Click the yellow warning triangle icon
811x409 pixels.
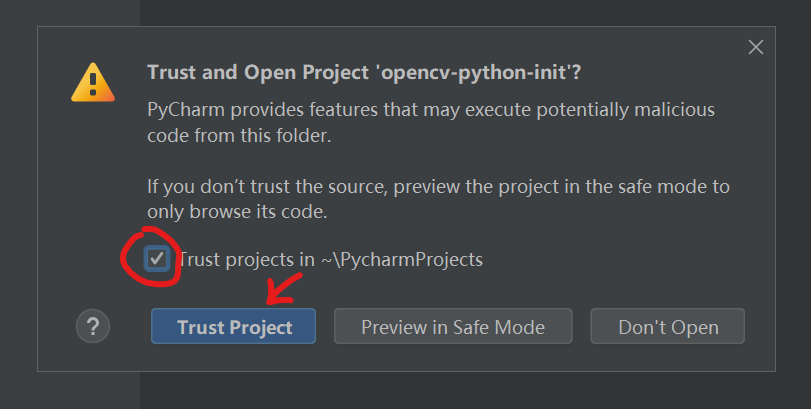tap(93, 82)
